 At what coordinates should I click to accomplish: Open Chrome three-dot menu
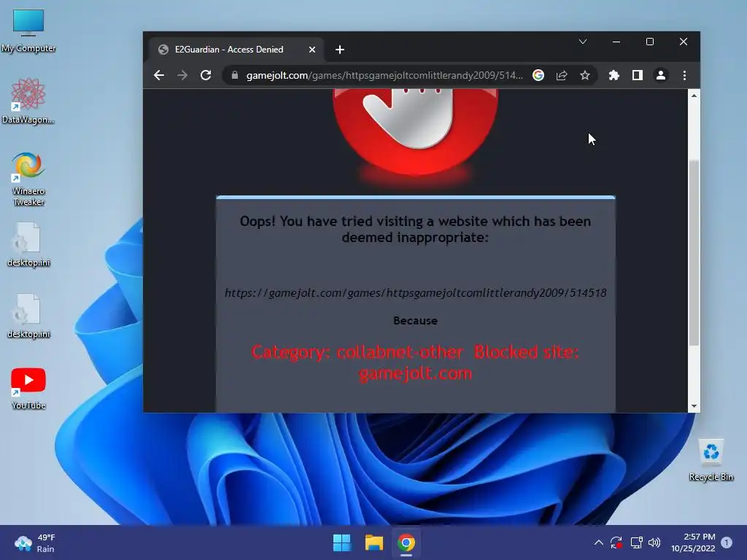coord(684,75)
